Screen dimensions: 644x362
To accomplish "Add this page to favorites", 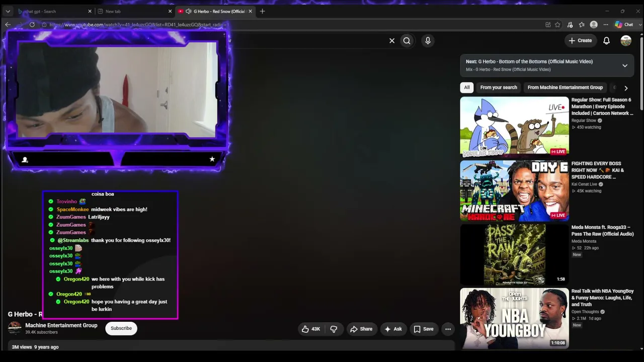I will [x=557, y=25].
